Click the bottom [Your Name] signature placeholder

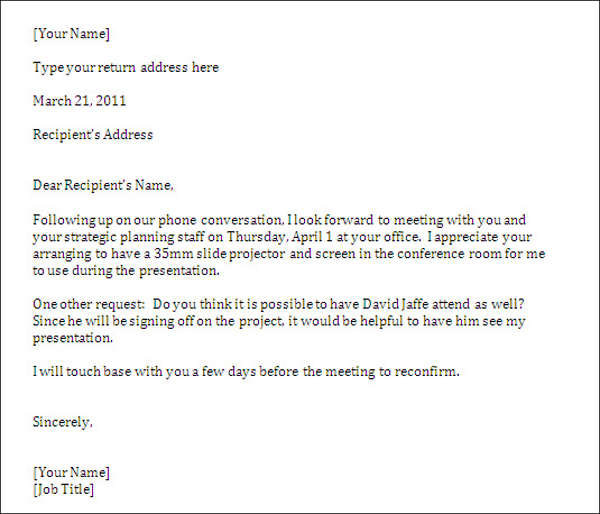tap(71, 472)
